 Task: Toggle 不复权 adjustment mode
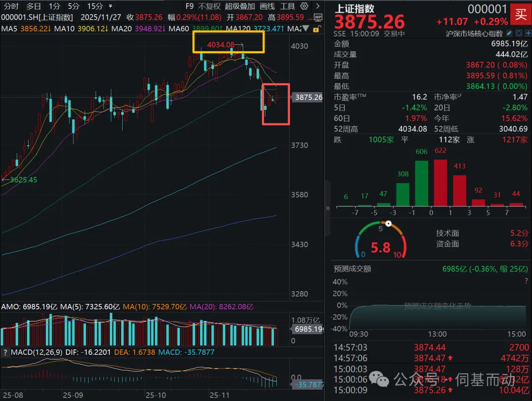pyautogui.click(x=209, y=6)
